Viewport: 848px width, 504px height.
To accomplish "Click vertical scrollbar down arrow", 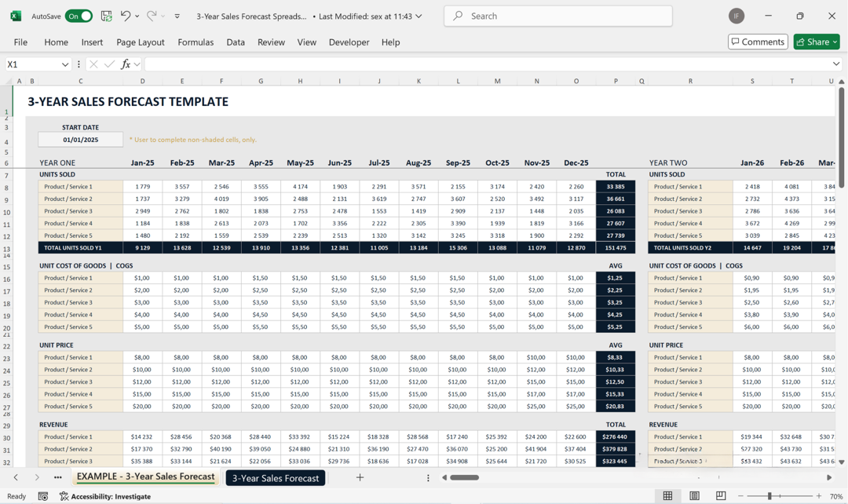I will point(842,462).
